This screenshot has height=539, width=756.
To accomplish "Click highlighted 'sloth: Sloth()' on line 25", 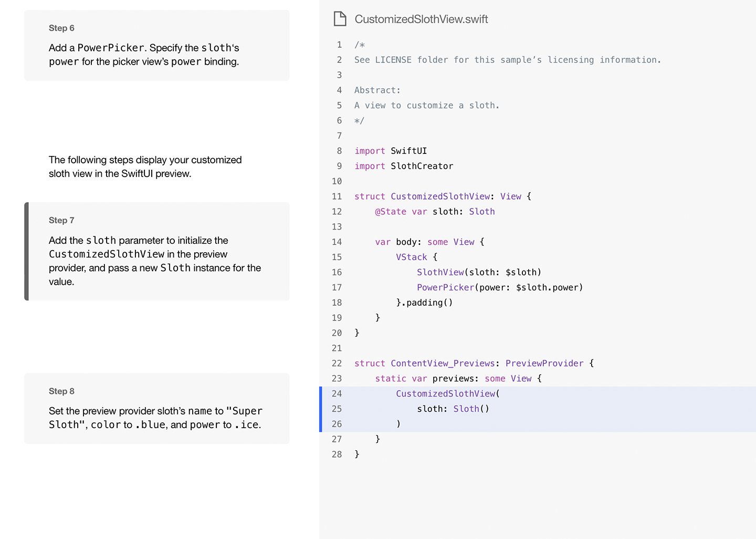I will click(x=453, y=409).
